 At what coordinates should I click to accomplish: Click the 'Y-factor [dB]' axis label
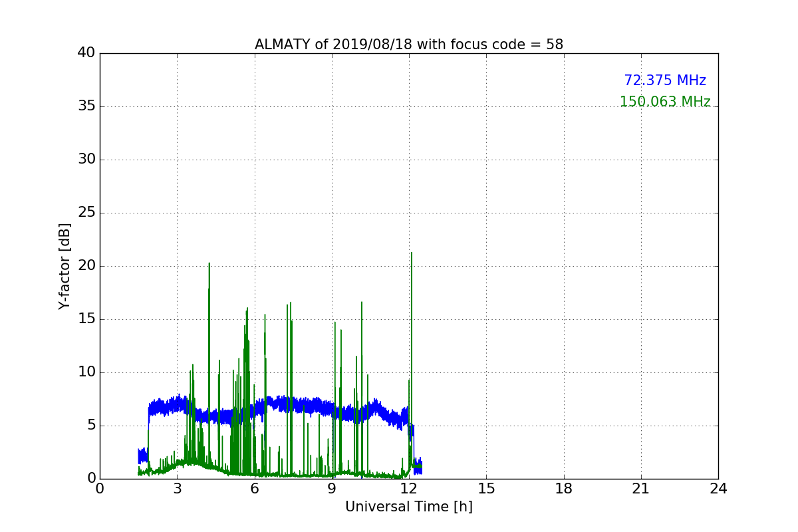(x=65, y=266)
